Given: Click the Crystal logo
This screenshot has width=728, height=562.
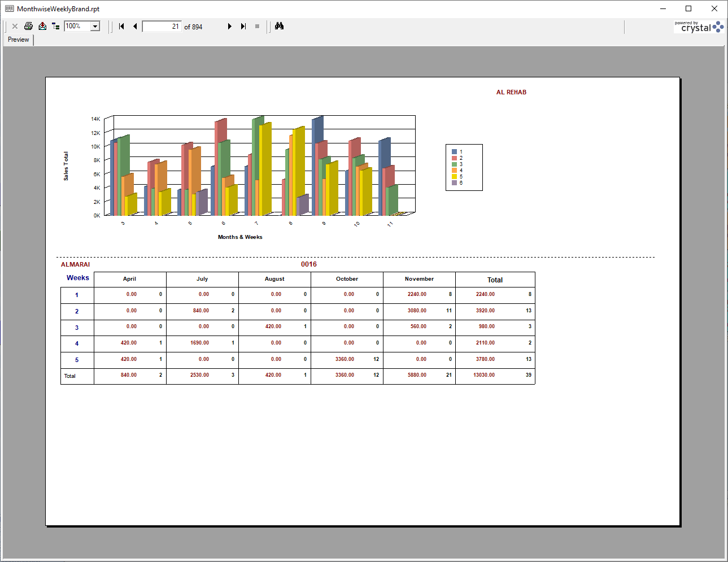Looking at the screenshot, I should point(699,27).
